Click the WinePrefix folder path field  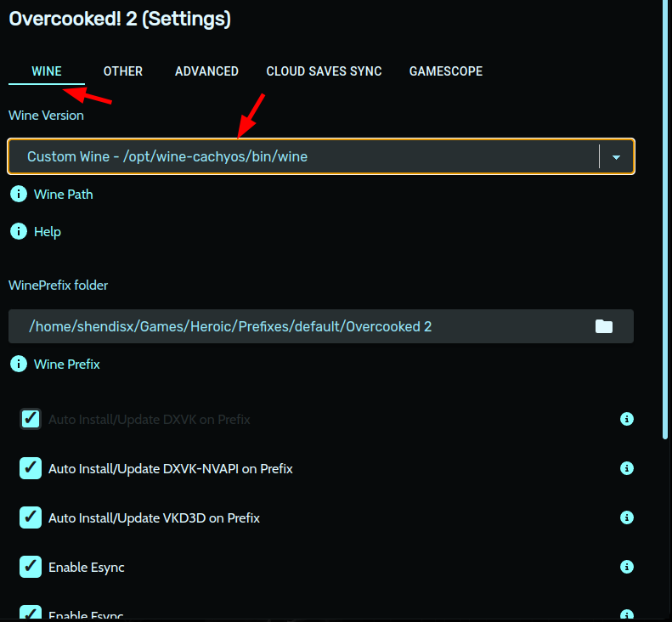click(297, 326)
